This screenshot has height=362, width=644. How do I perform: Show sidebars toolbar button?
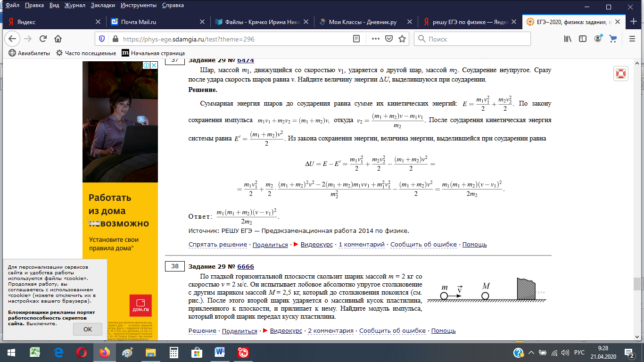click(583, 39)
